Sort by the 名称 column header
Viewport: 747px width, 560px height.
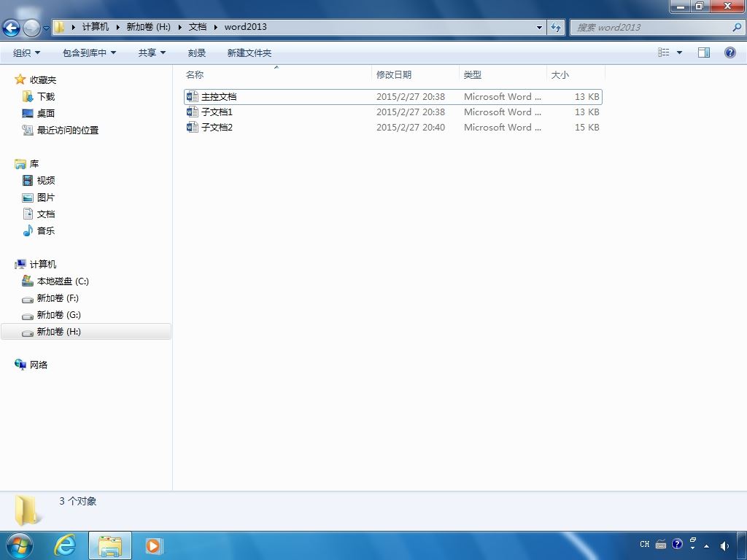point(276,75)
